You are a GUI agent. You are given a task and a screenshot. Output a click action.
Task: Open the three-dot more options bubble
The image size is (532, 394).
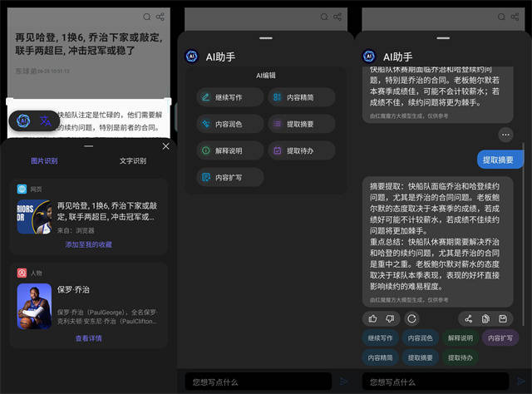click(505, 135)
